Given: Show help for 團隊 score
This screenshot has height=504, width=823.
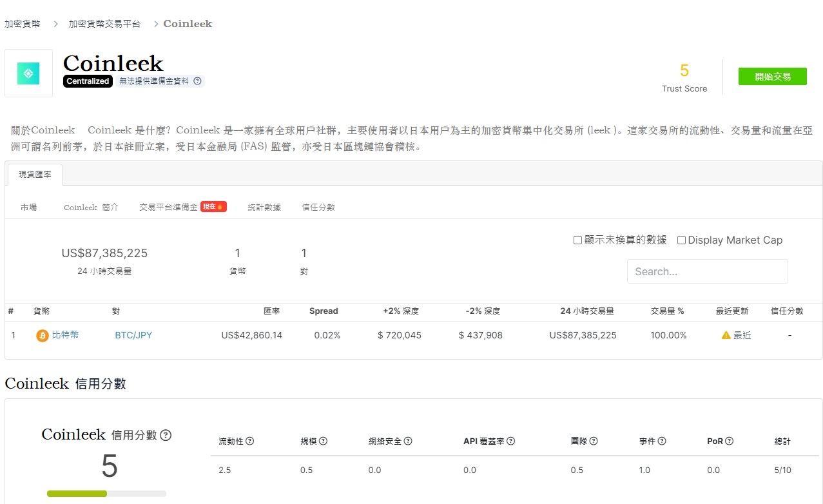Looking at the screenshot, I should tap(594, 441).
